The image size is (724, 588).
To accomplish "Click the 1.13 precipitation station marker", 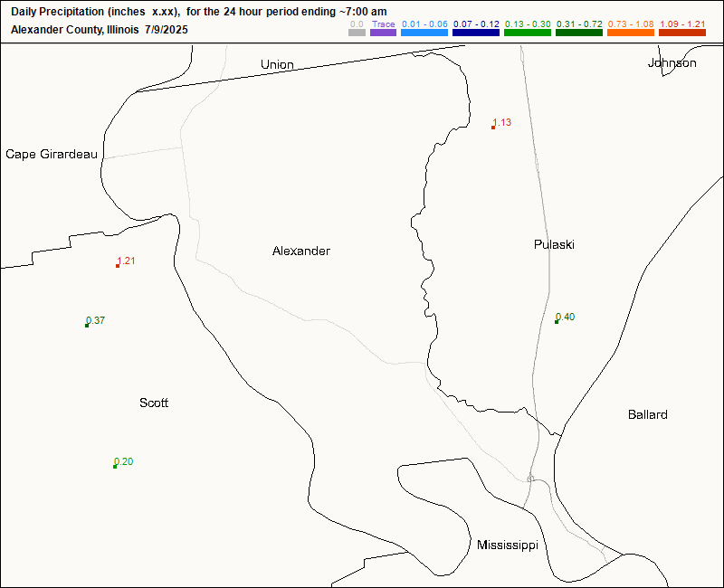I will 493,128.
